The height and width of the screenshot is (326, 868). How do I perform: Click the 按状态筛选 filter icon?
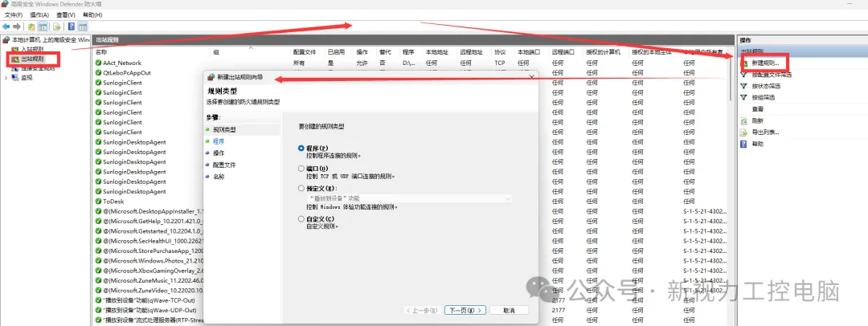click(x=744, y=87)
